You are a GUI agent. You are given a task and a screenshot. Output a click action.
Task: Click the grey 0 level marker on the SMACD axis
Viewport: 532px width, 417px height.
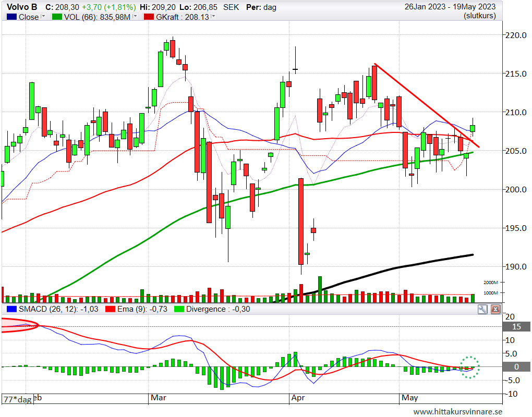point(516,366)
